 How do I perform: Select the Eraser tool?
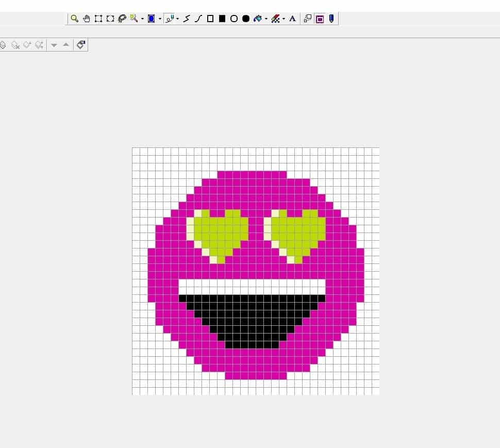[275, 19]
